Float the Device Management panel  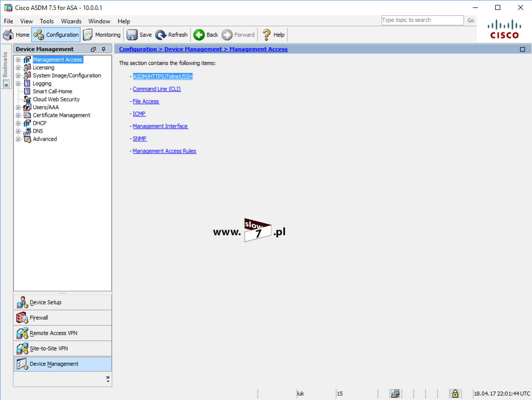(x=93, y=49)
